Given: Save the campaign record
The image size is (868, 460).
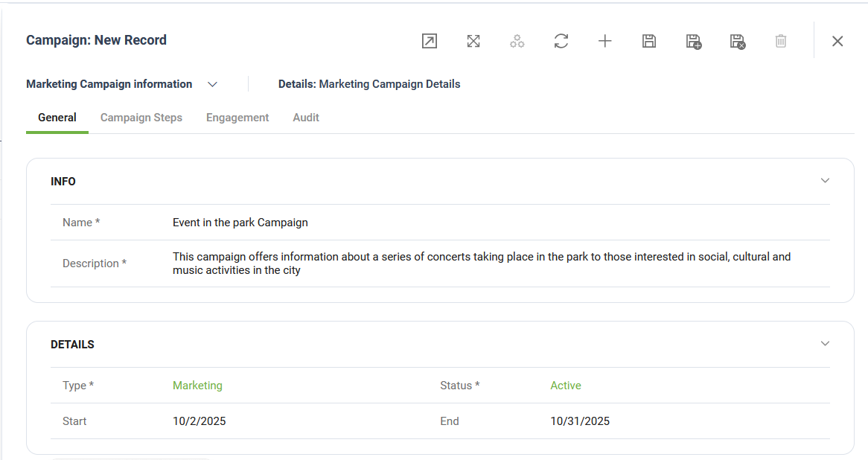Looking at the screenshot, I should (x=649, y=42).
